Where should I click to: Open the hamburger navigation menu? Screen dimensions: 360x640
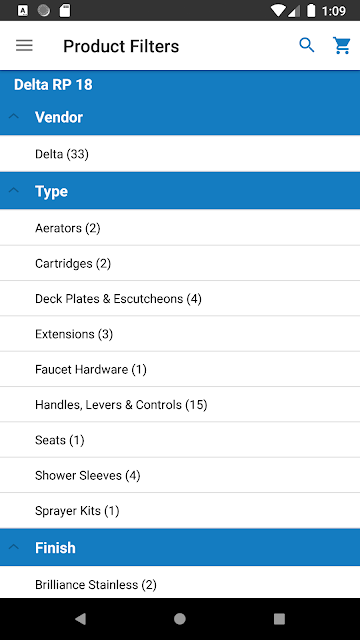[x=24, y=45]
